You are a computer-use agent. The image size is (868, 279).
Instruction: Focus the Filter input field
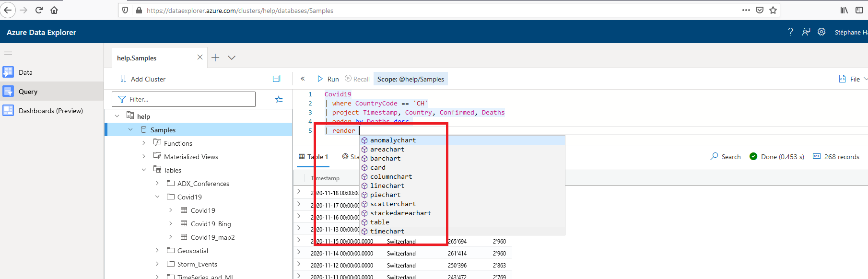[184, 99]
